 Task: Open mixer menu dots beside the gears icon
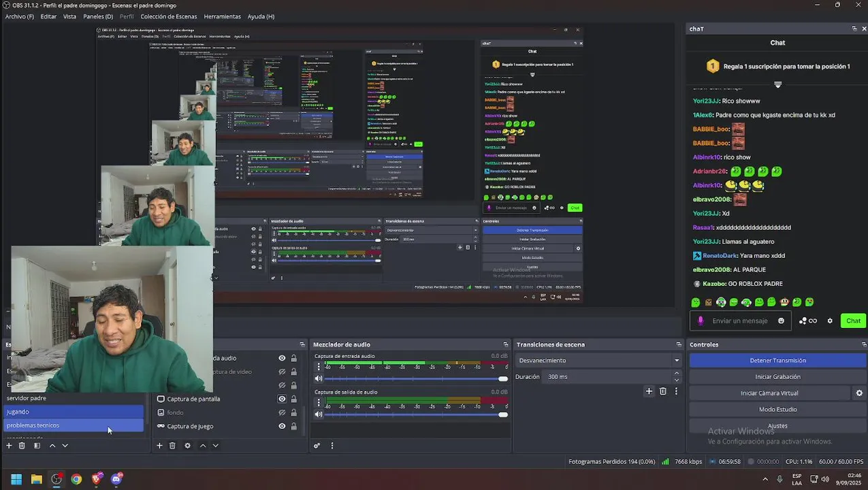point(332,446)
